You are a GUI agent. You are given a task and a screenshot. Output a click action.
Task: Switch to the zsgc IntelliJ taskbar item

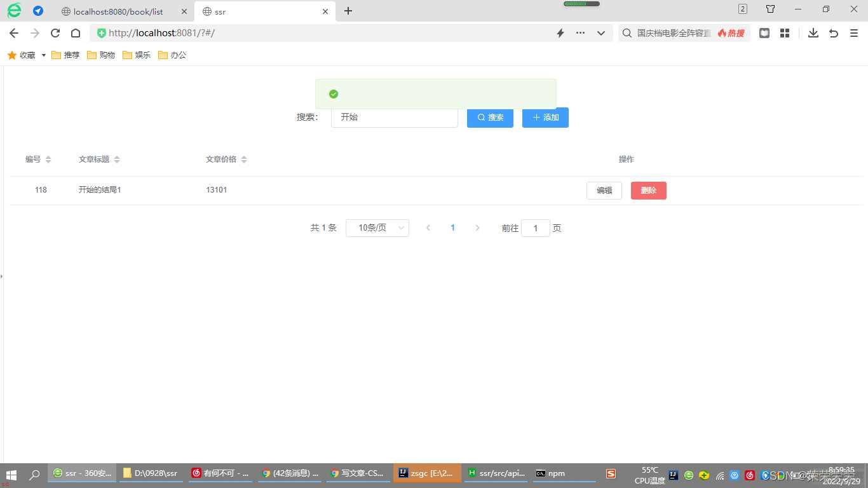click(x=427, y=473)
